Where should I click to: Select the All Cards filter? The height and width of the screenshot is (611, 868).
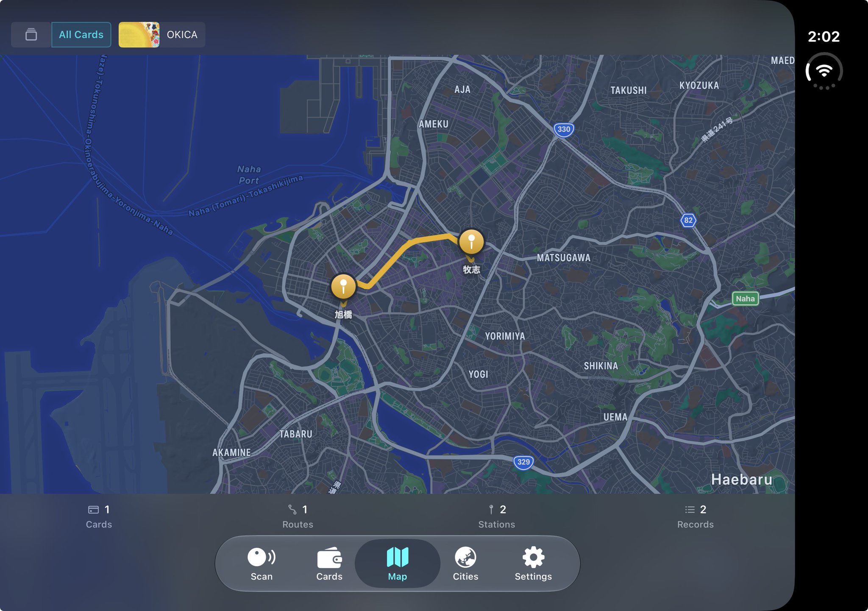pos(81,35)
